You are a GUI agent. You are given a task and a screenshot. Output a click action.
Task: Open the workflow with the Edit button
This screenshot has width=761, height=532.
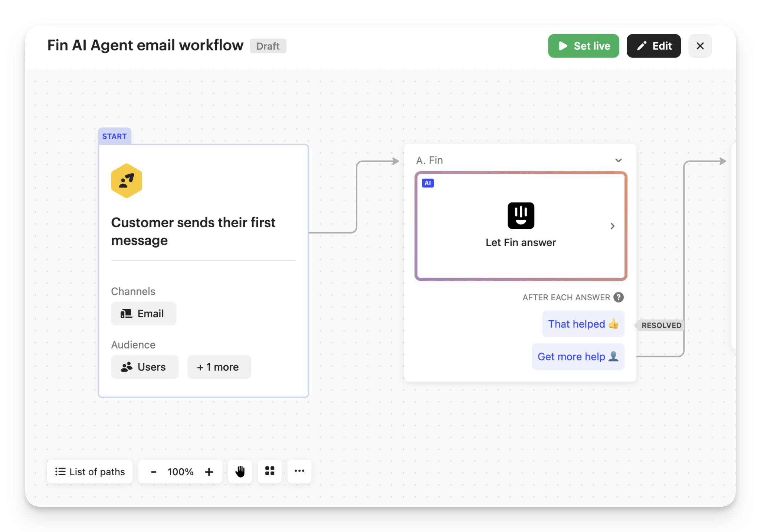(653, 46)
